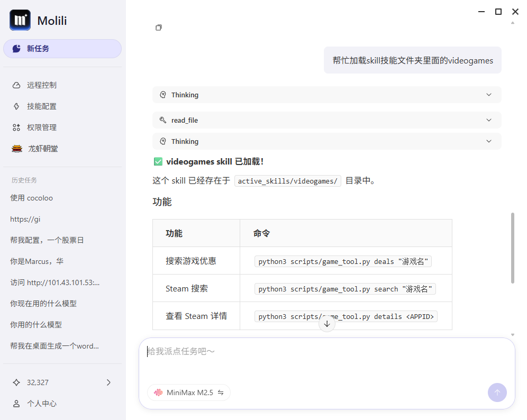Expand the second Thinking section chevron
The image size is (527, 420).
pos(488,142)
